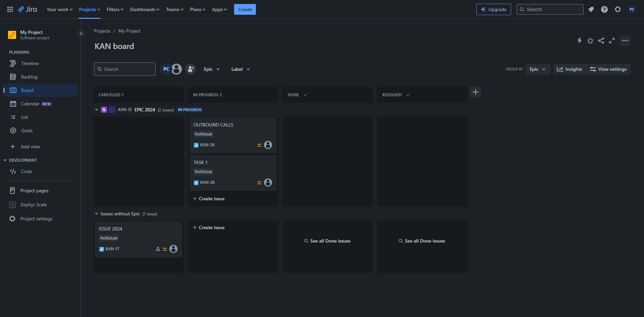Click the KAN-28 task type checkbox icon
Image resolution: width=644 pixels, height=317 pixels.
point(196,183)
